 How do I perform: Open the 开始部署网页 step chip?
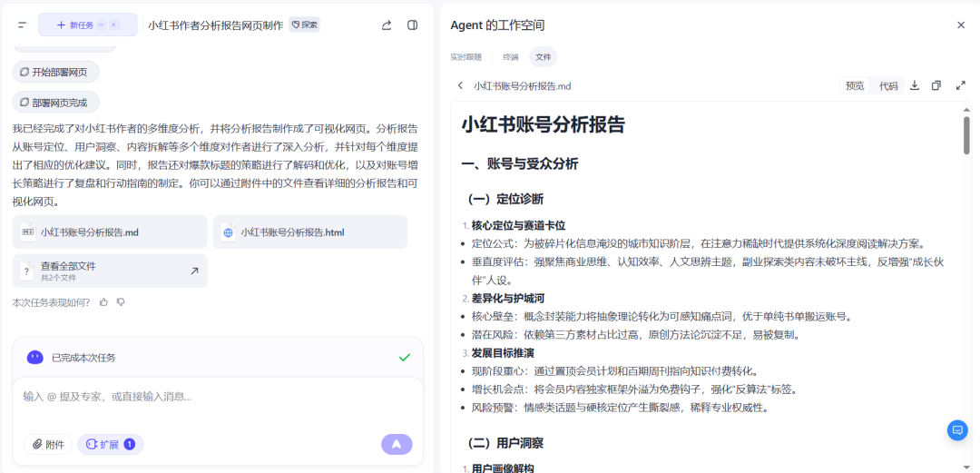click(55, 72)
